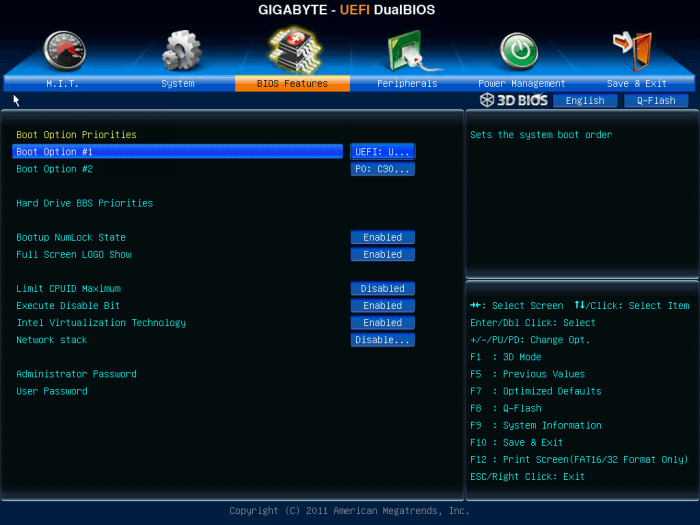Image resolution: width=700 pixels, height=525 pixels.
Task: Click the 3D BIOS cube logo
Action: pyautogui.click(x=513, y=100)
